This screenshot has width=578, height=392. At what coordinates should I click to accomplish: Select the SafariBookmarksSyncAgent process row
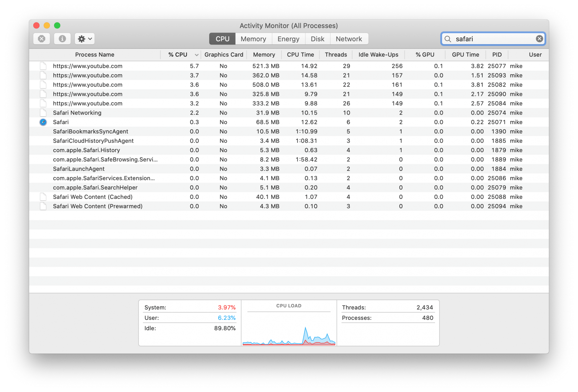tap(90, 132)
